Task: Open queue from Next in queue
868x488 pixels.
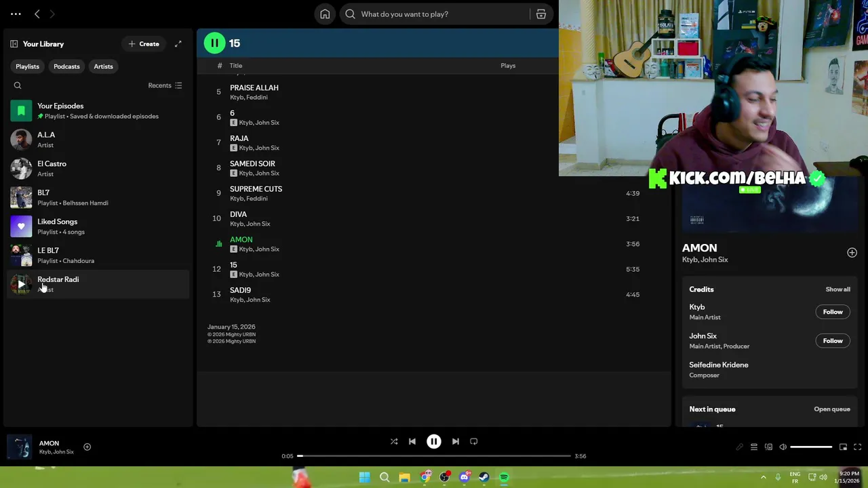Action: (x=832, y=409)
